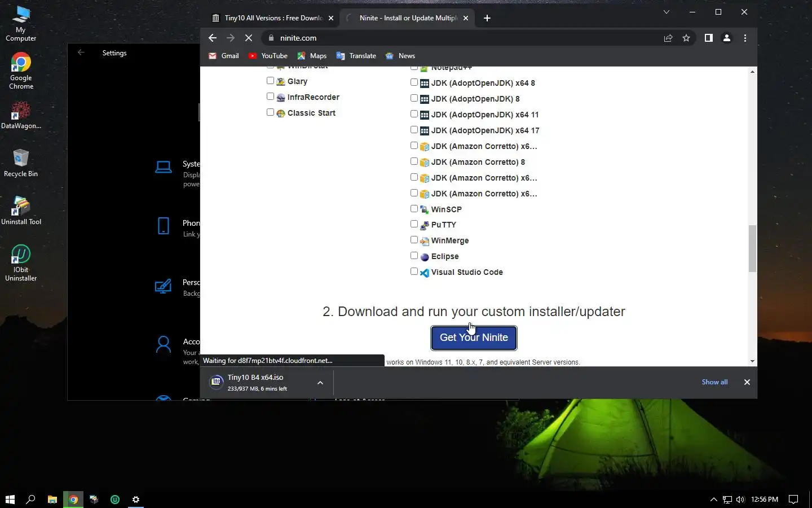
Task: Click Show all downloads link
Action: coord(714,382)
